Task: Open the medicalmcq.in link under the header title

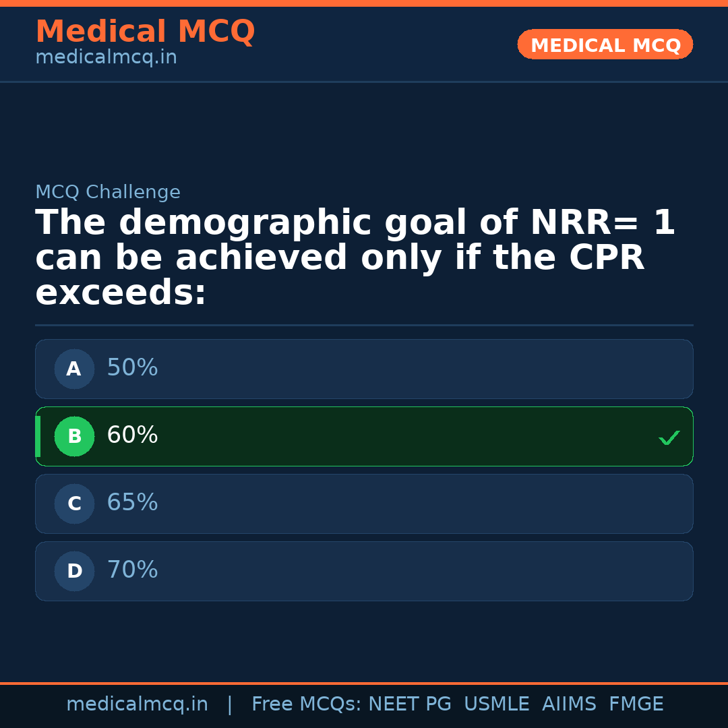Action: (106, 58)
